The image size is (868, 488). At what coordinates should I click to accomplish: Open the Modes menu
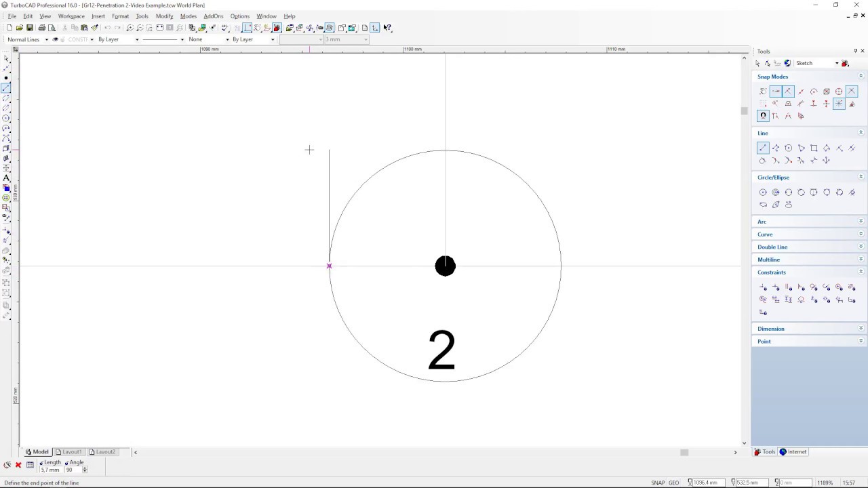pyautogui.click(x=188, y=16)
